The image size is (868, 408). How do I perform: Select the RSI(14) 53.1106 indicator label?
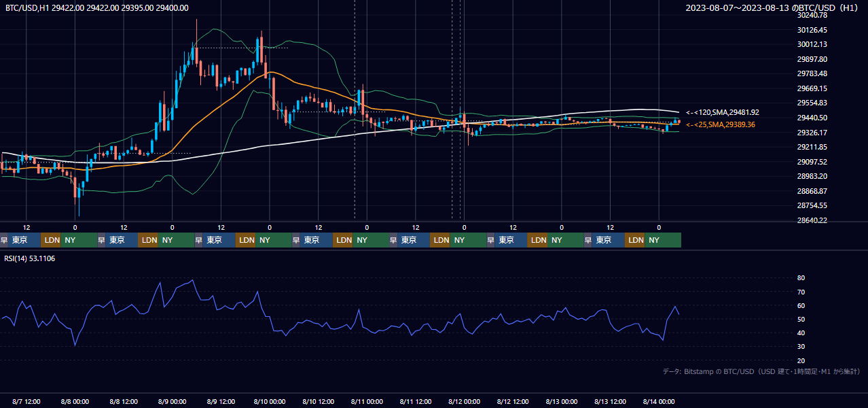31,258
